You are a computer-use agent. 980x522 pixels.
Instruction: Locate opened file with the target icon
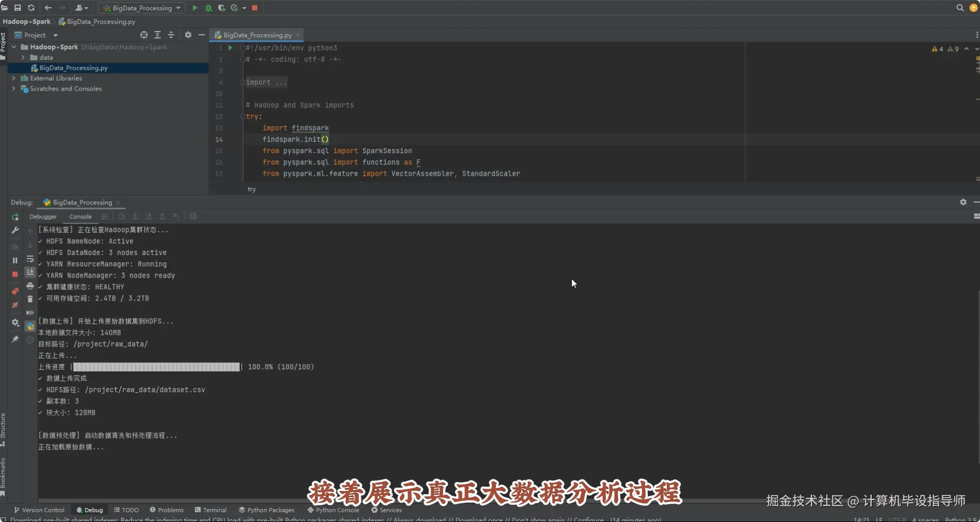point(144,35)
